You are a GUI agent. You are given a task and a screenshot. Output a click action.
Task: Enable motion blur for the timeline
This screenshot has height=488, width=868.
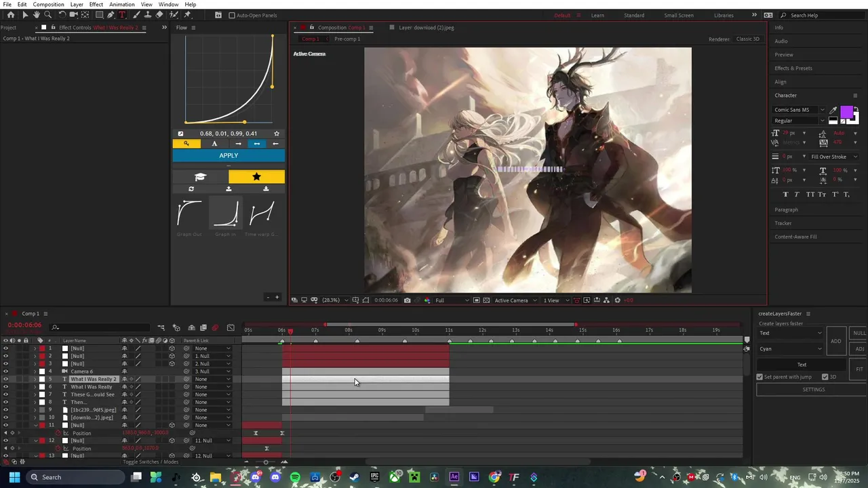215,328
